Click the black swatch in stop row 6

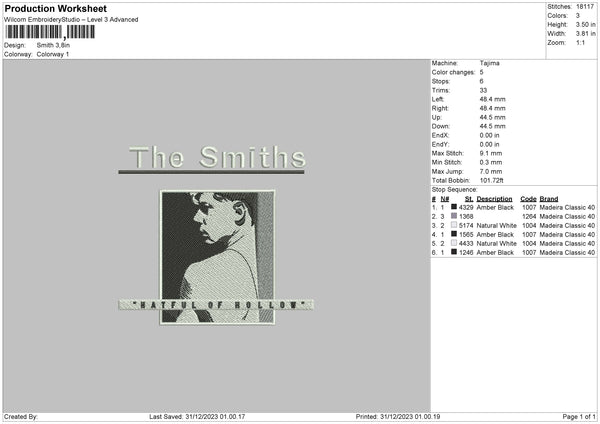click(454, 252)
